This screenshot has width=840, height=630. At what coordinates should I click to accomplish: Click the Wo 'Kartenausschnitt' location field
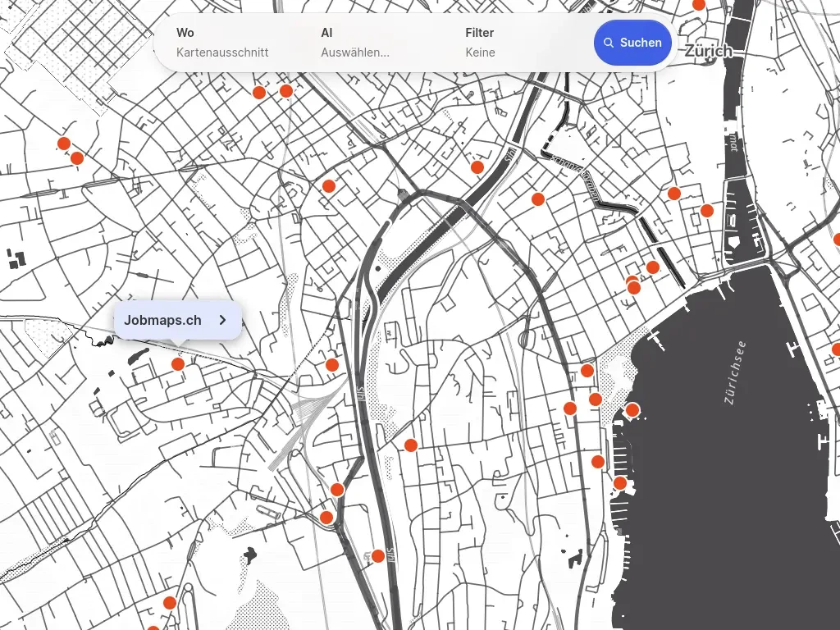pos(222,52)
